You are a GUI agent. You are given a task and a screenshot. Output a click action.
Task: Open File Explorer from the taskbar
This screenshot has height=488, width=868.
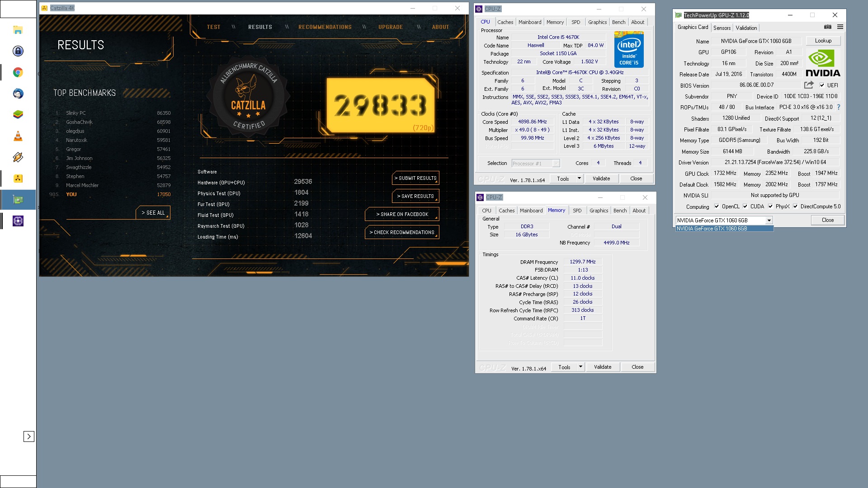coord(18,30)
